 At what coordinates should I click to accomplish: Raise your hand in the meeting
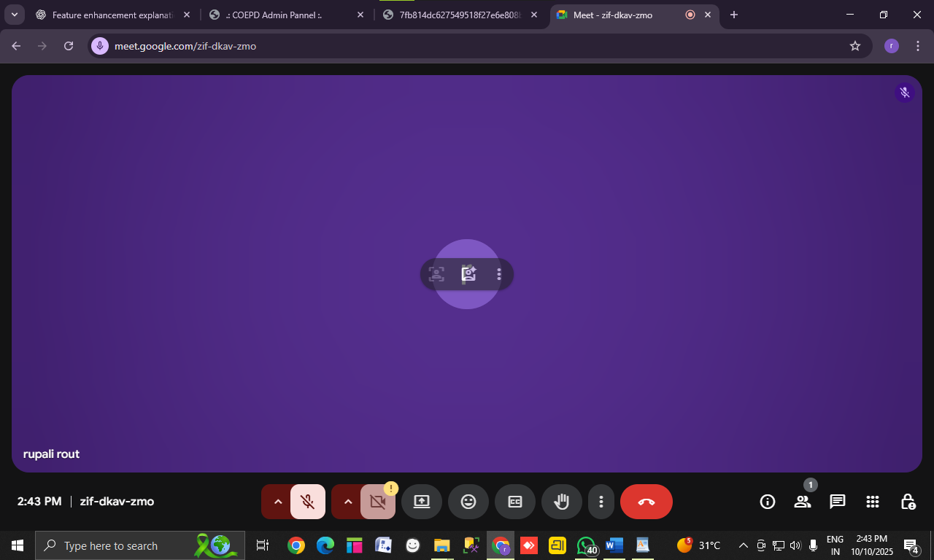point(562,502)
